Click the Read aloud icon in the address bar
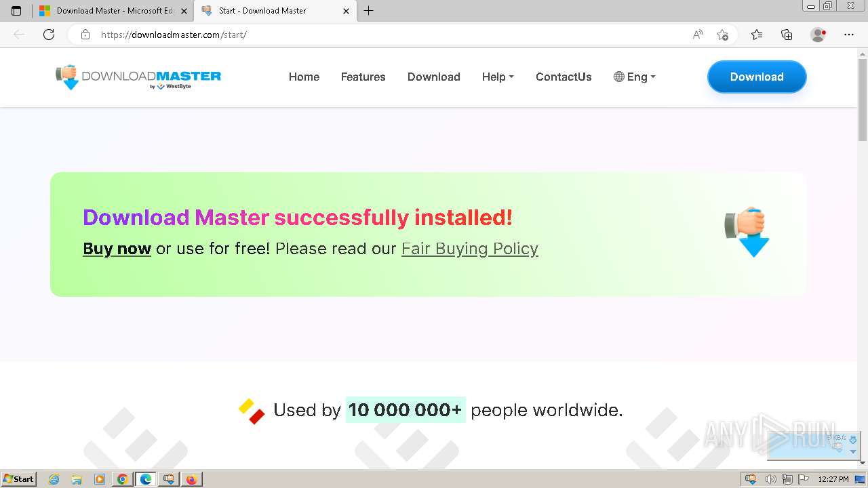868x488 pixels. tap(698, 35)
